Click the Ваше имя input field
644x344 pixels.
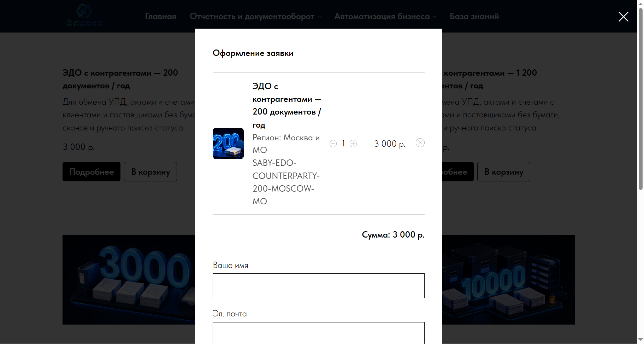point(319,286)
